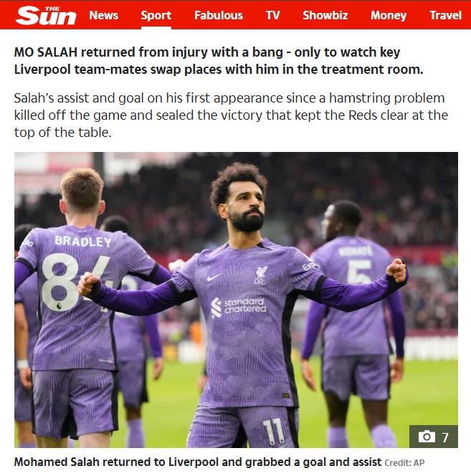Click the gallery count number 7
Screen dimensions: 471x476
coord(445,437)
